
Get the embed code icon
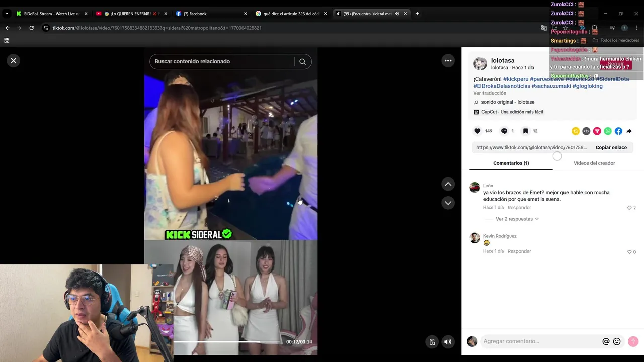tap(586, 131)
